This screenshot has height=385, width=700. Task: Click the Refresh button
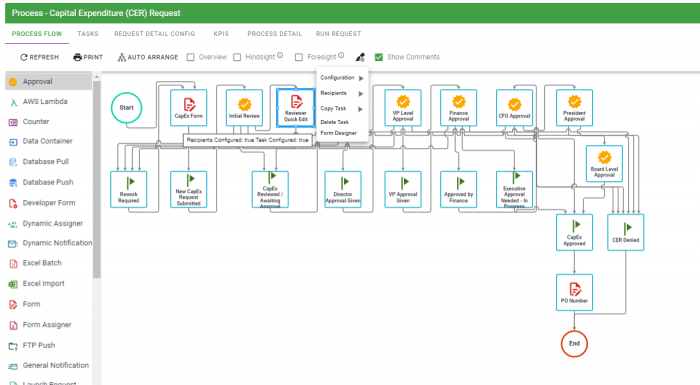coord(39,57)
